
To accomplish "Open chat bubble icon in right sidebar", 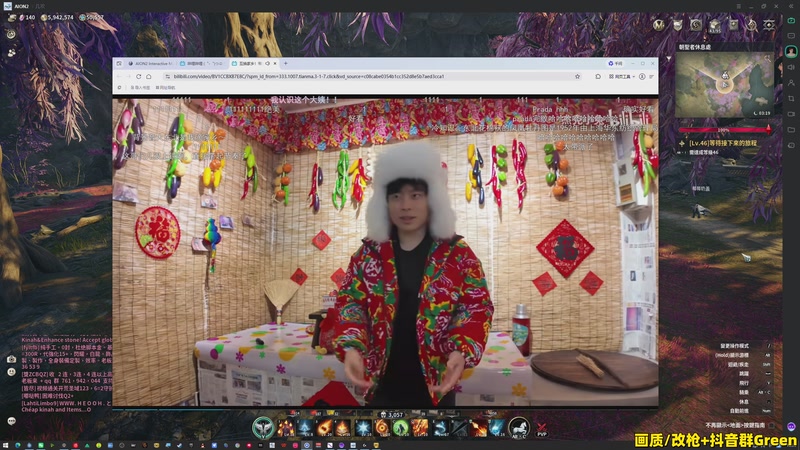I will [791, 36].
